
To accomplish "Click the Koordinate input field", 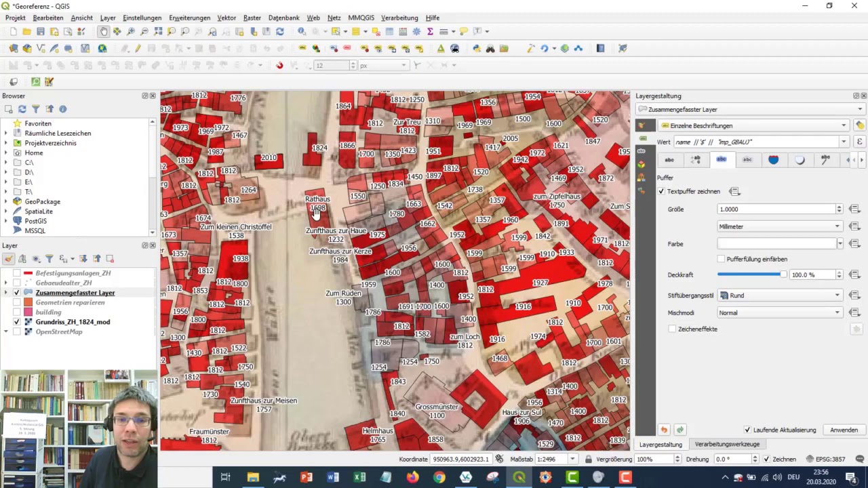I will [x=460, y=459].
